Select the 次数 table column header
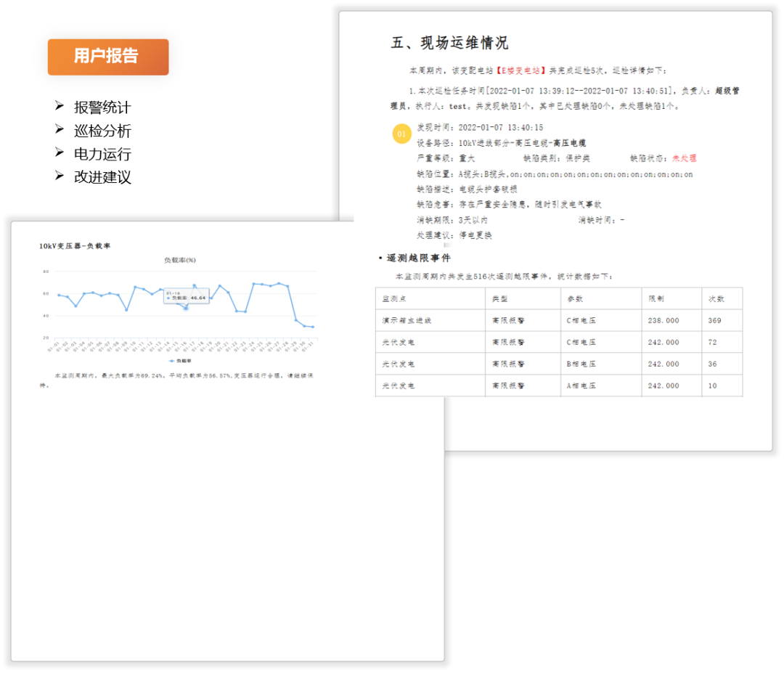Viewport: 784px width, 673px height. coord(716,298)
